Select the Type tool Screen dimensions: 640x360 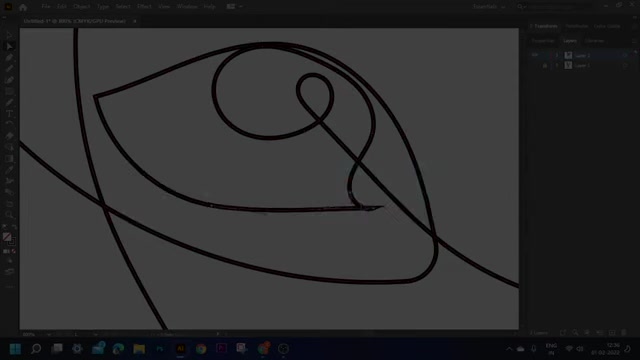[9, 113]
